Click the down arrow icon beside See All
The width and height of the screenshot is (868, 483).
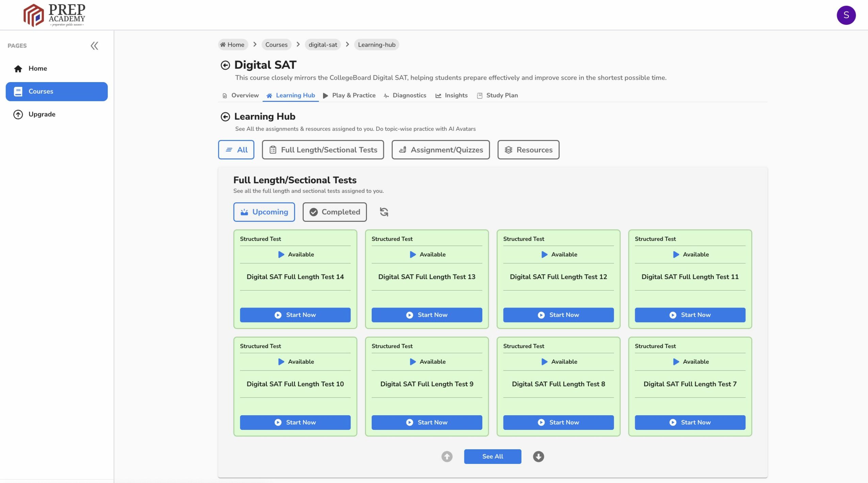point(538,456)
